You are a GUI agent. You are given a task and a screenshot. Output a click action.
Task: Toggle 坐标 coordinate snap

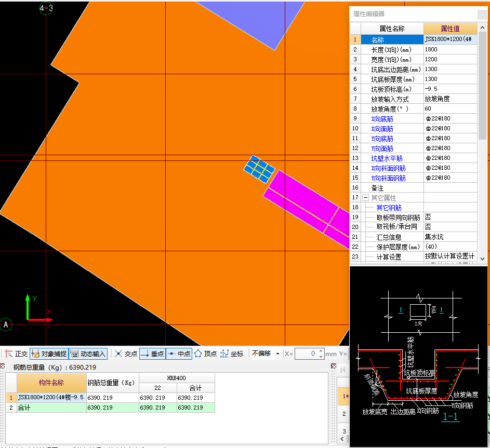click(232, 354)
